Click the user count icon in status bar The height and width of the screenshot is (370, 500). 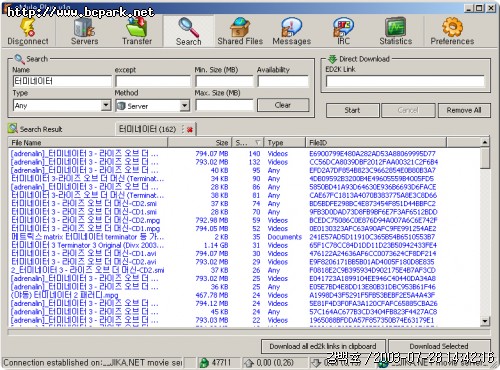tap(204, 363)
